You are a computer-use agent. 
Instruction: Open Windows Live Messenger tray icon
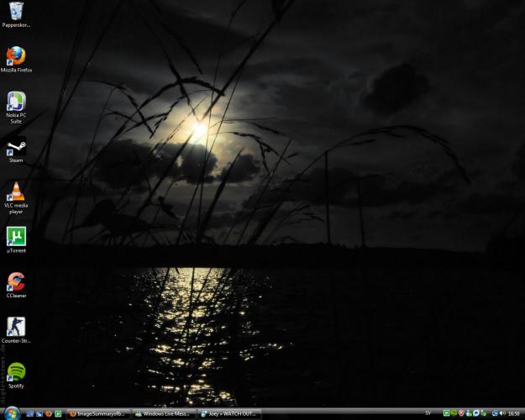coord(469,413)
